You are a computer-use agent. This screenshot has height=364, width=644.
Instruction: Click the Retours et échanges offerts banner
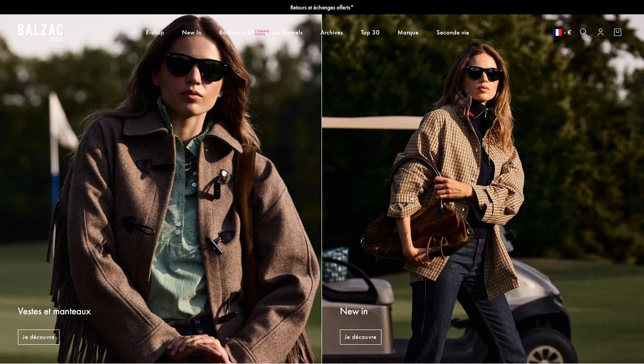tap(322, 7)
